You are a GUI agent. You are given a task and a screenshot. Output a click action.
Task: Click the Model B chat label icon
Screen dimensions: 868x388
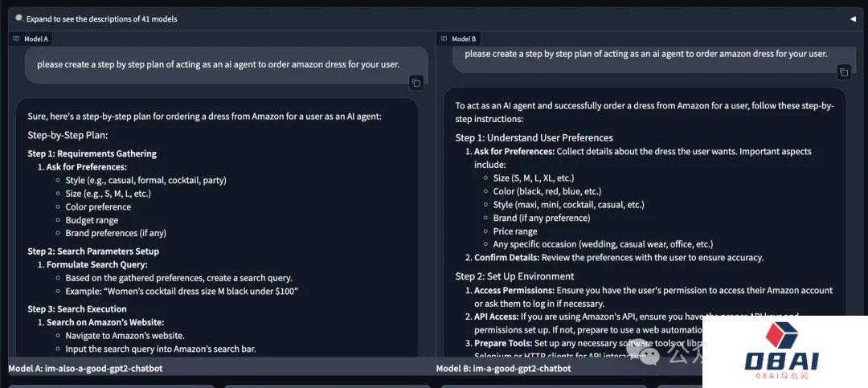click(444, 39)
